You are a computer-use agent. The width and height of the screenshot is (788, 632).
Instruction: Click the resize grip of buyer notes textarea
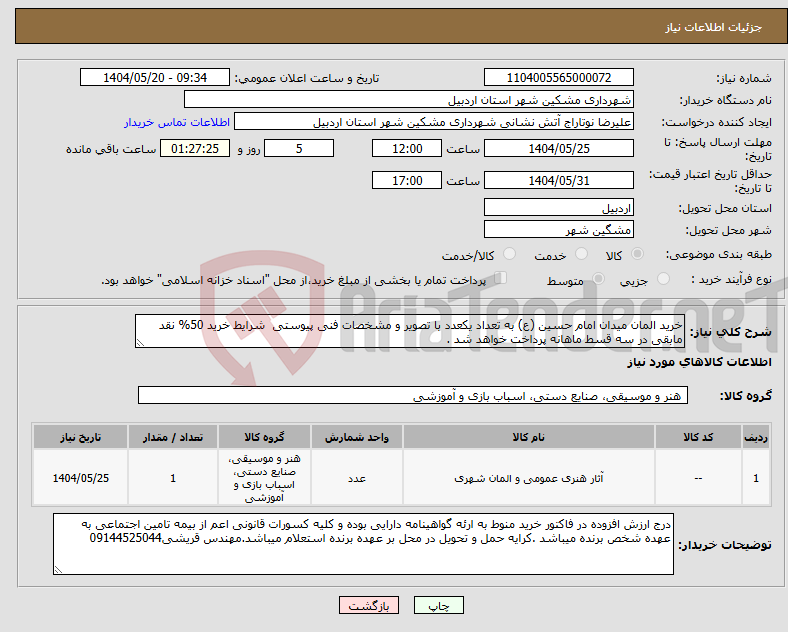pos(58,570)
